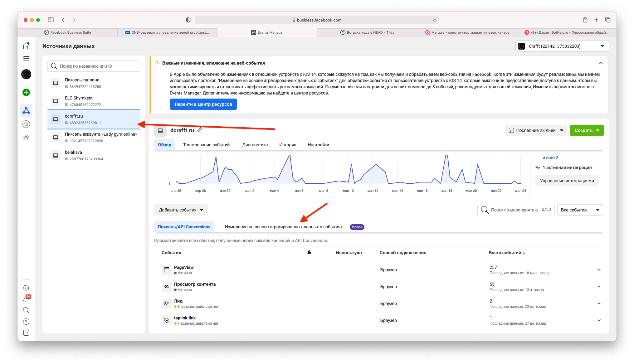Select the Data Sources triangle icon

[26, 110]
